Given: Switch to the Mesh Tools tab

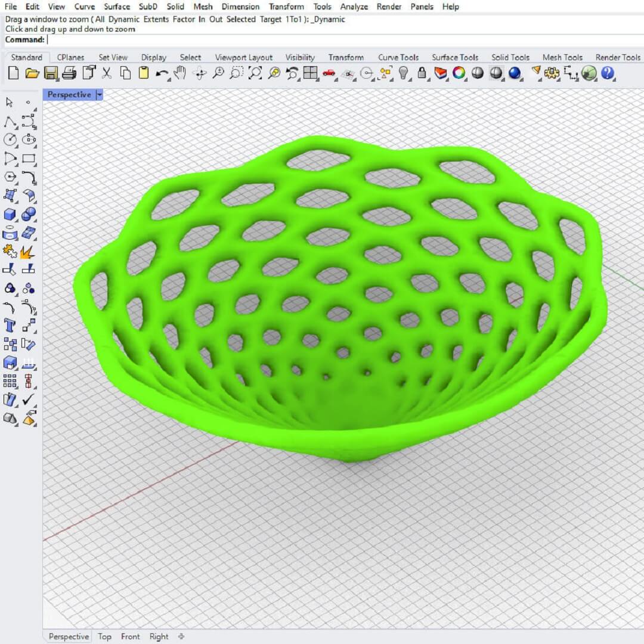Looking at the screenshot, I should pyautogui.click(x=562, y=57).
